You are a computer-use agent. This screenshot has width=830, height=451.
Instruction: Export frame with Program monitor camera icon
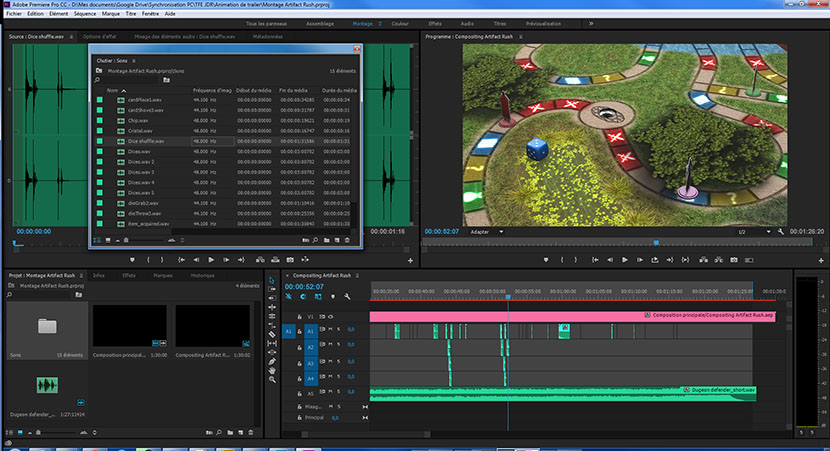pyautogui.click(x=734, y=260)
